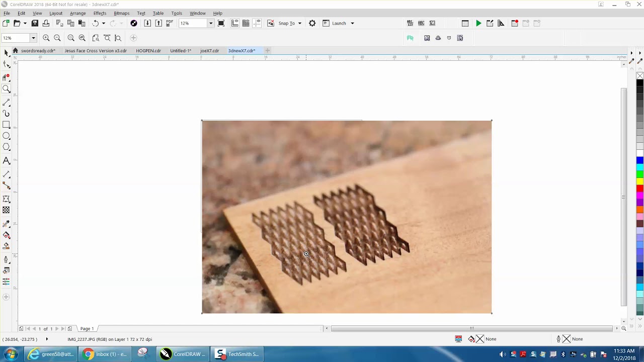The image size is (644, 362).
Task: Click the Print icon in toolbar
Action: tap(46, 23)
